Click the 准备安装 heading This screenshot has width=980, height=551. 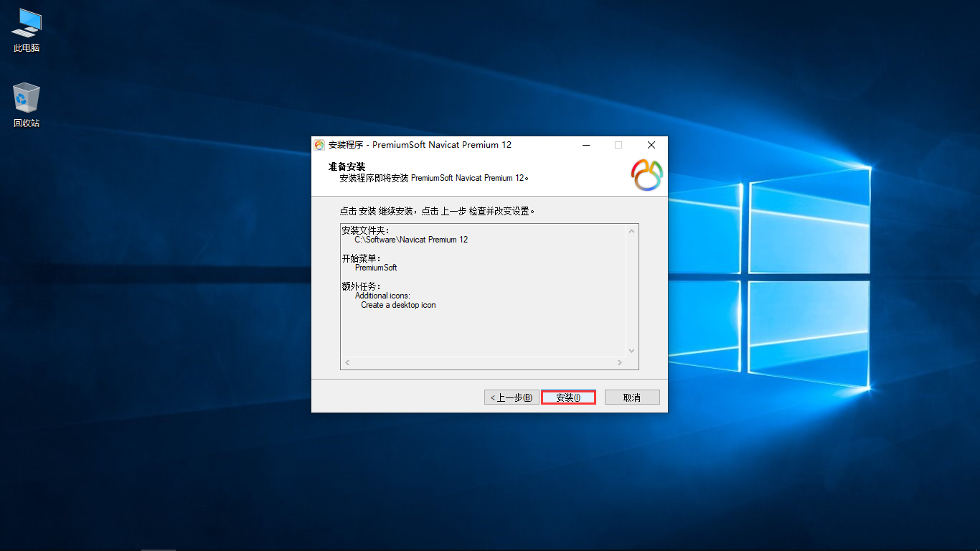click(347, 166)
